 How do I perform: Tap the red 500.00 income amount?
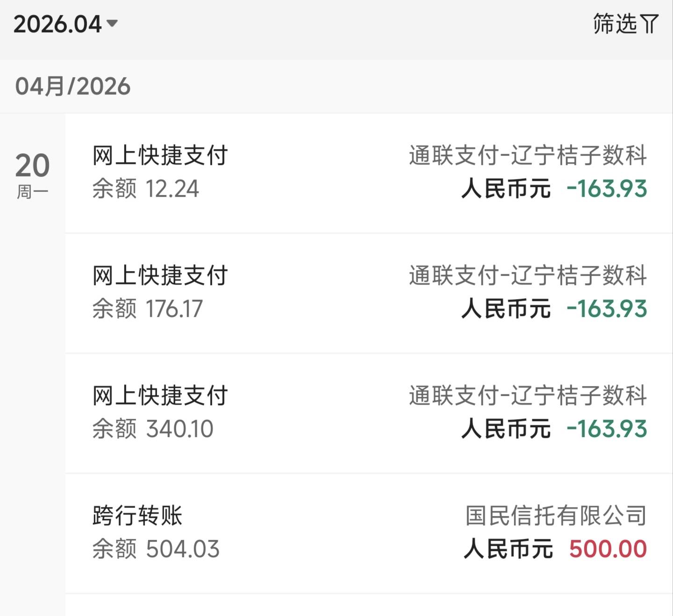coord(608,549)
